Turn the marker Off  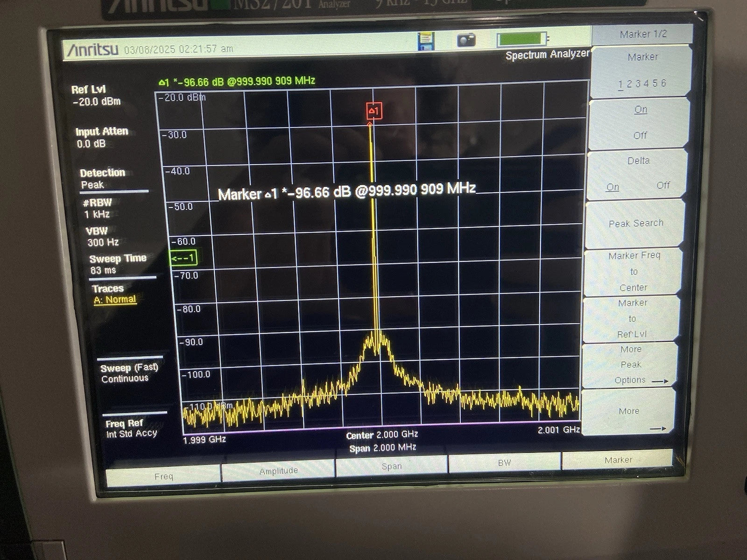click(641, 135)
